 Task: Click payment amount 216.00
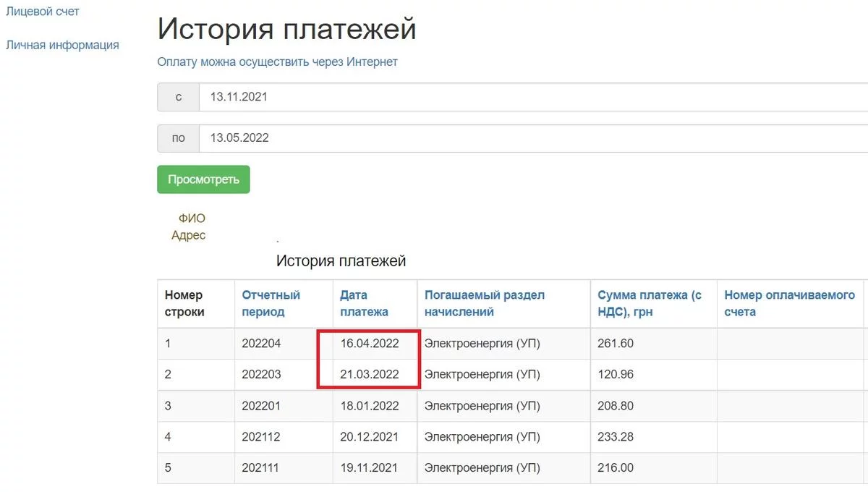point(616,468)
